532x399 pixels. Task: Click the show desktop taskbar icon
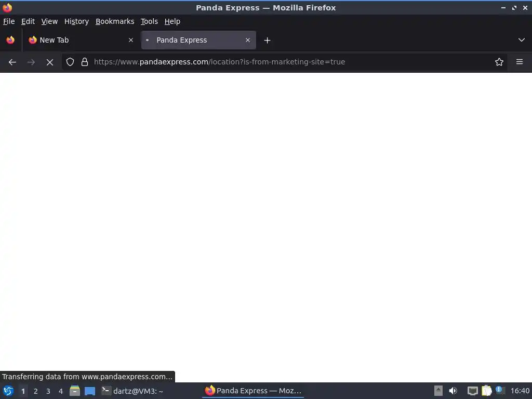tap(89, 391)
